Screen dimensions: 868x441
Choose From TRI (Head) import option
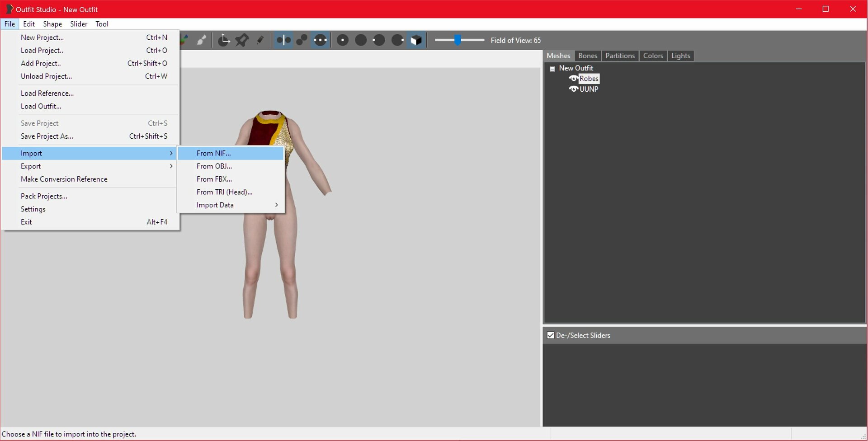231,192
